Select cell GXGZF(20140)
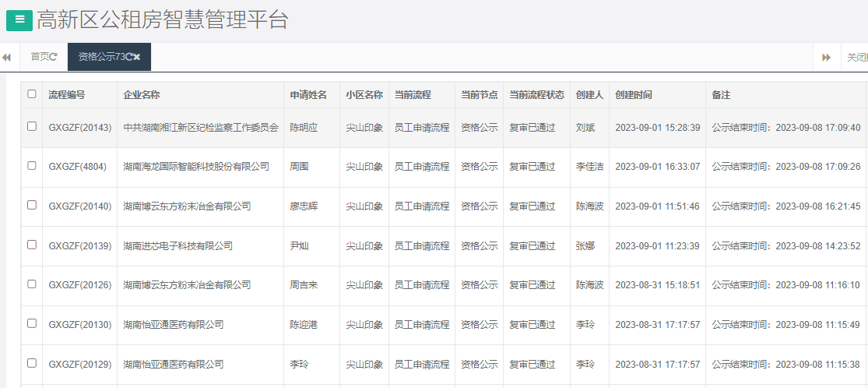Image resolution: width=868 pixels, height=388 pixels. tap(80, 206)
